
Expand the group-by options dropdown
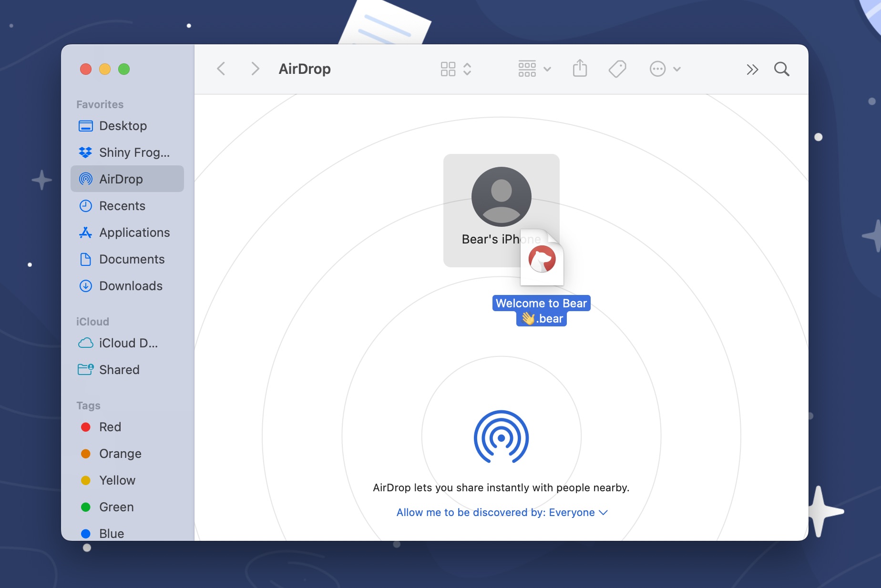click(534, 69)
